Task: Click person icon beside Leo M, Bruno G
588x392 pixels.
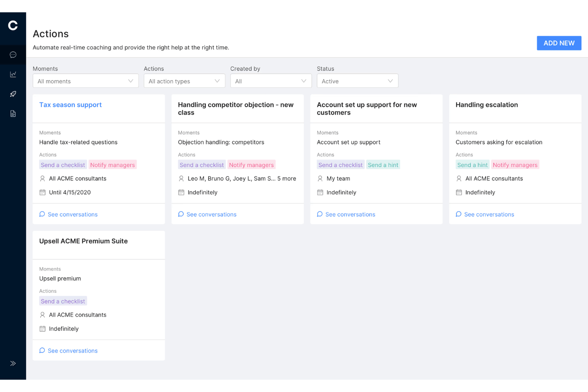Action: [181, 179]
